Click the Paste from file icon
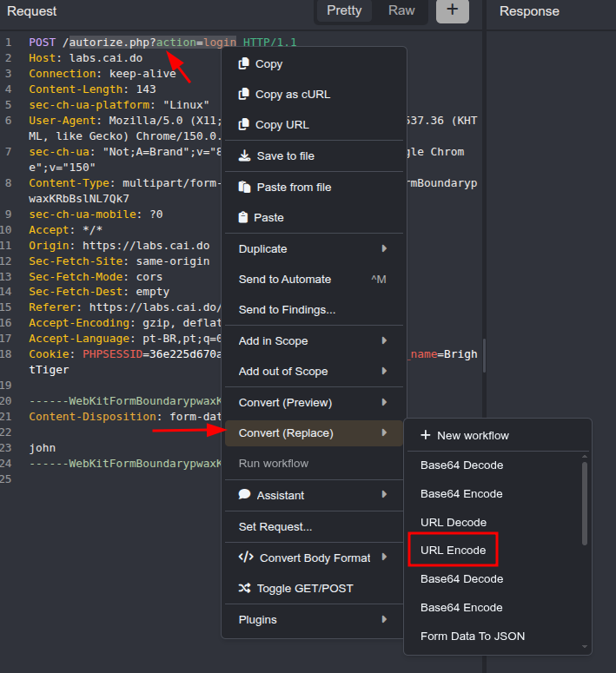Viewport: 616px width, 673px height. tap(244, 187)
